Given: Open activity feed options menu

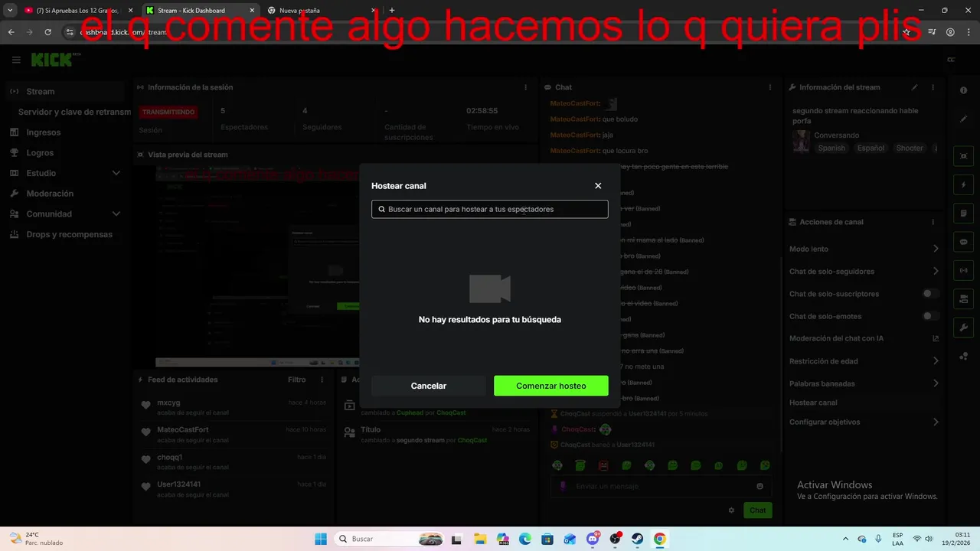Looking at the screenshot, I should click(x=322, y=380).
